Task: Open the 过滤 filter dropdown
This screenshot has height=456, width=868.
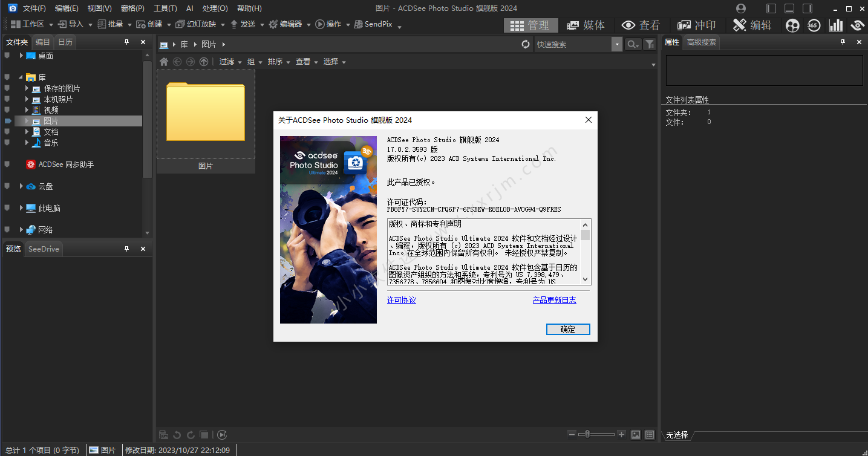Action: pos(230,62)
